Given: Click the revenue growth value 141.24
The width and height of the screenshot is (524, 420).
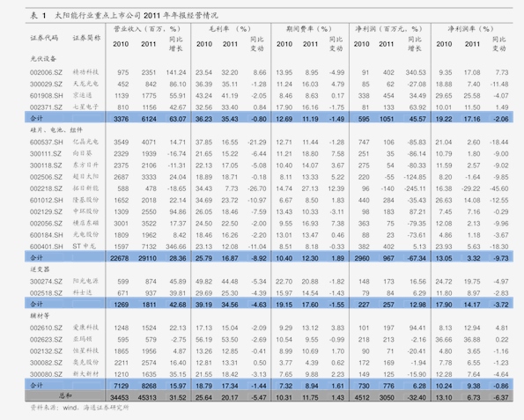Looking at the screenshot, I should click(x=176, y=72).
